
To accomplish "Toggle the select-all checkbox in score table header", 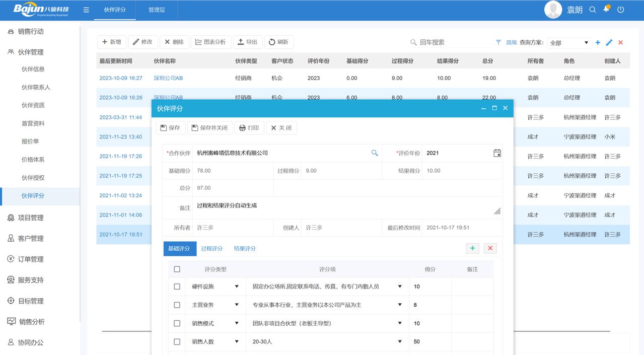I will (177, 269).
